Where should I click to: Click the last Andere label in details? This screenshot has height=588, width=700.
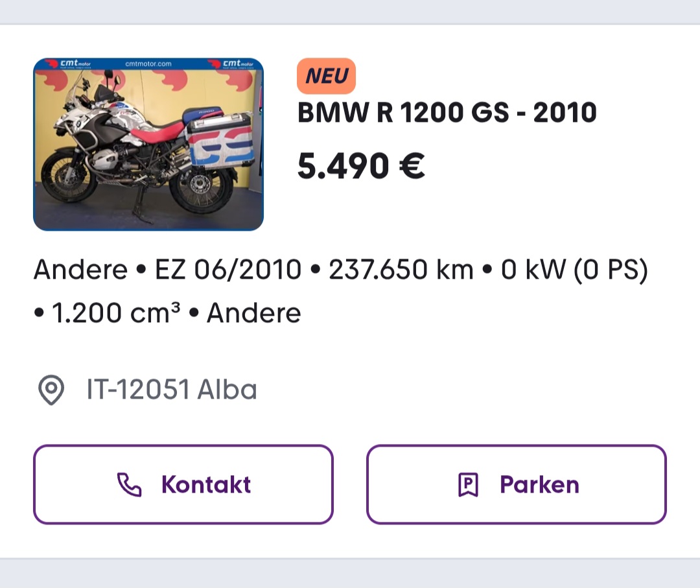[254, 312]
